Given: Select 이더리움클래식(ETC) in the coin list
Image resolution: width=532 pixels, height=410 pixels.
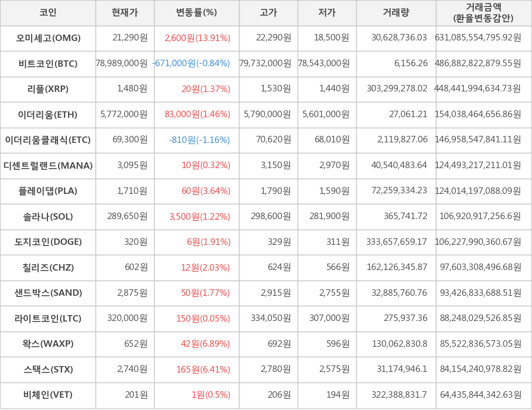Looking at the screenshot, I should [48, 140].
